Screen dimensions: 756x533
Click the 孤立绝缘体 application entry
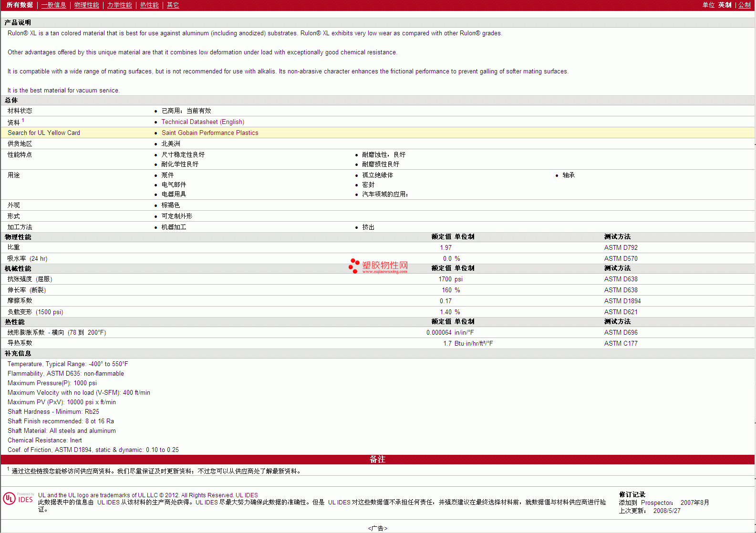pyautogui.click(x=377, y=175)
